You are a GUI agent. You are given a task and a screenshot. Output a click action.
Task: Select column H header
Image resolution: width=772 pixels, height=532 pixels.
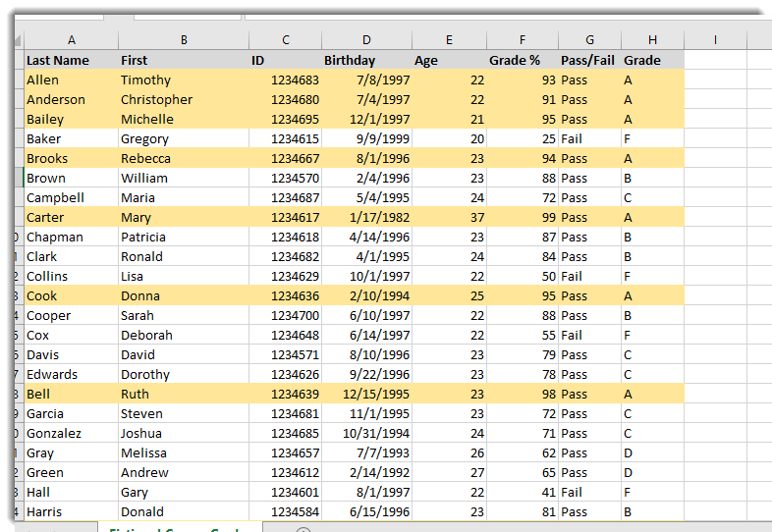point(652,40)
